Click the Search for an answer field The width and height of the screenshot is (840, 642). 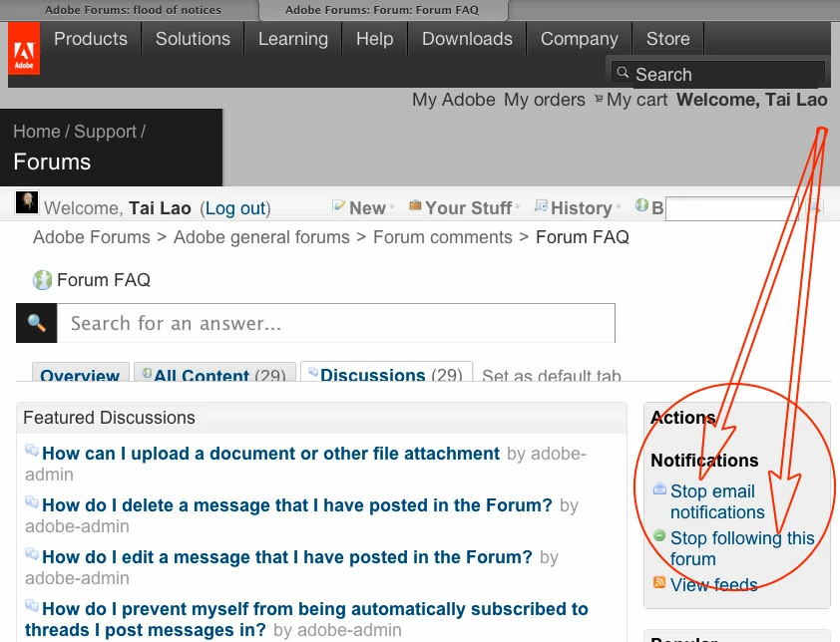click(x=336, y=323)
